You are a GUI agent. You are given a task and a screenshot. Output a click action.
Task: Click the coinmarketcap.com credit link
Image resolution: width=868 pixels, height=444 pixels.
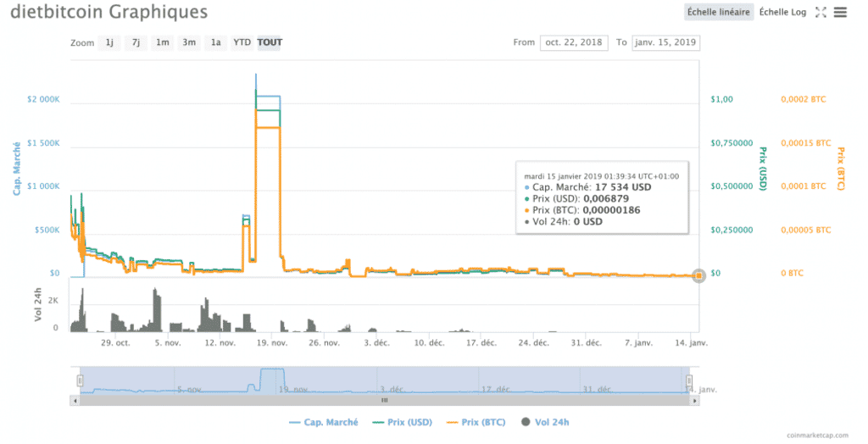pyautogui.click(x=817, y=436)
